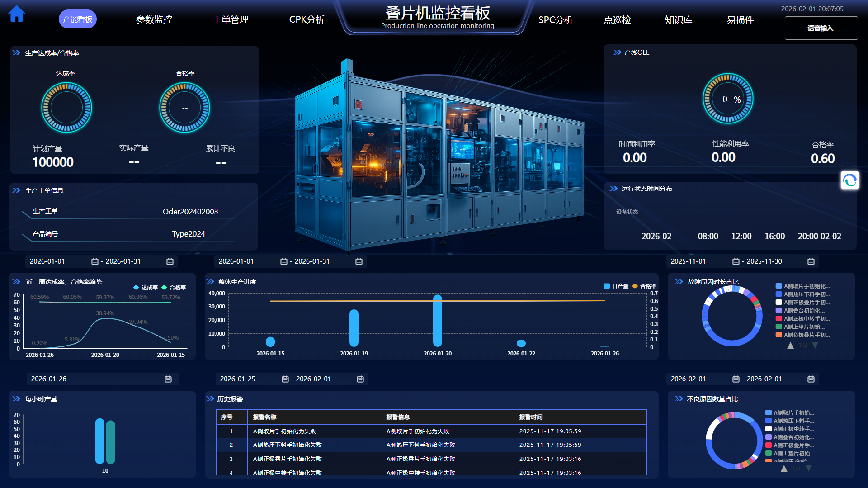Screen dimensions: 868x488
Task: Open calendar icon beside production progress end date 2026-01-31
Action: pyautogui.click(x=359, y=261)
